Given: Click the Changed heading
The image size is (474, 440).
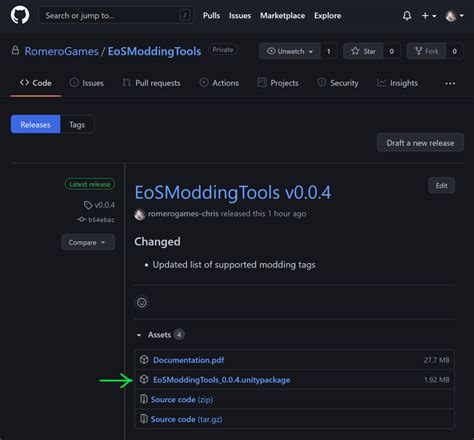Looking at the screenshot, I should point(157,241).
